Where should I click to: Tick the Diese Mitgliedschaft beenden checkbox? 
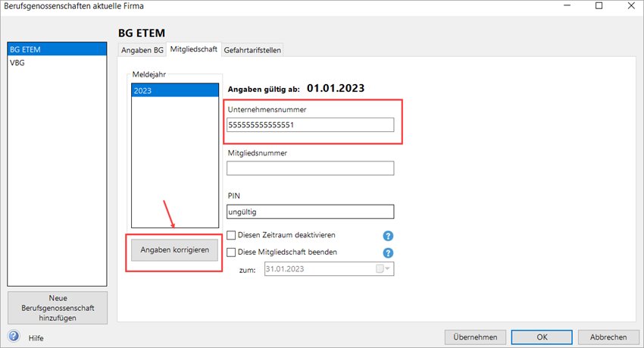[231, 252]
